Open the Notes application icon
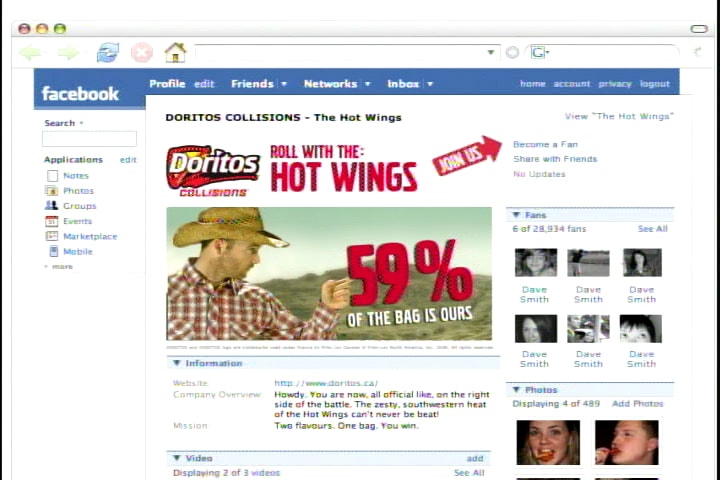The width and height of the screenshot is (720, 480). click(52, 175)
